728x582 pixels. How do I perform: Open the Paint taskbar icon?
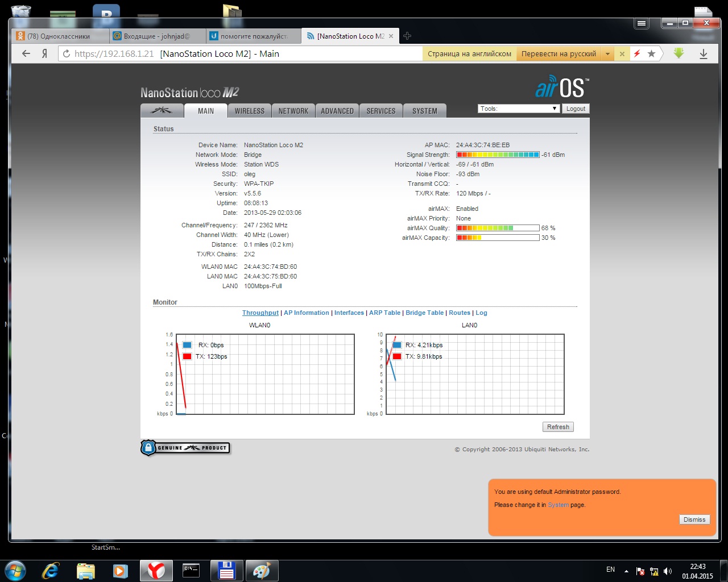[262, 570]
